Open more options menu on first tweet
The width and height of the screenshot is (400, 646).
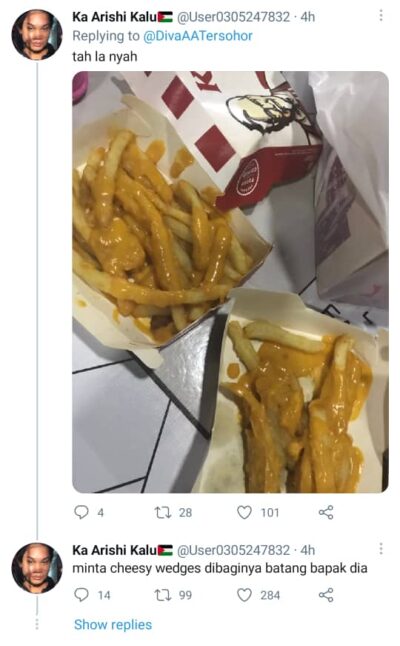click(x=381, y=15)
